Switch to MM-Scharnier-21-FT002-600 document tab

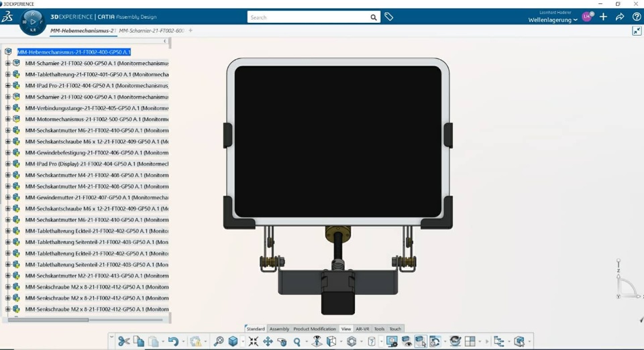tap(152, 31)
